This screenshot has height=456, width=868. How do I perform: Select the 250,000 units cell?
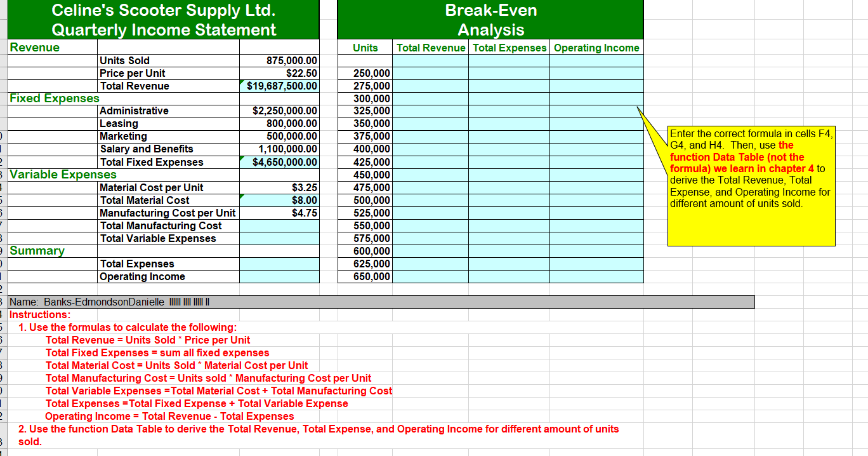(365, 73)
